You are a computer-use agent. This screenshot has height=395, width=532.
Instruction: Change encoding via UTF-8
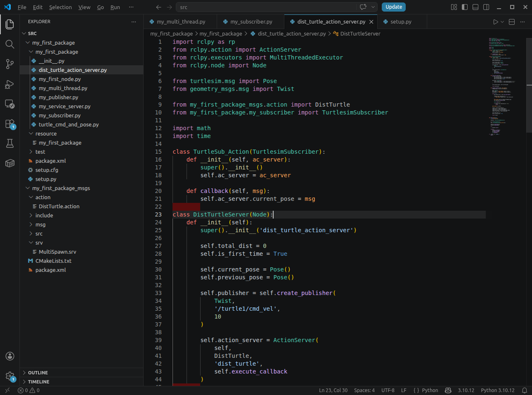tap(388, 390)
